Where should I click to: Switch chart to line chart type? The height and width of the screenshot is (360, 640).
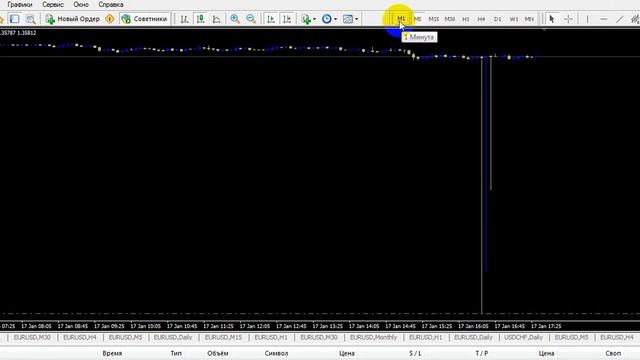[x=217, y=19]
